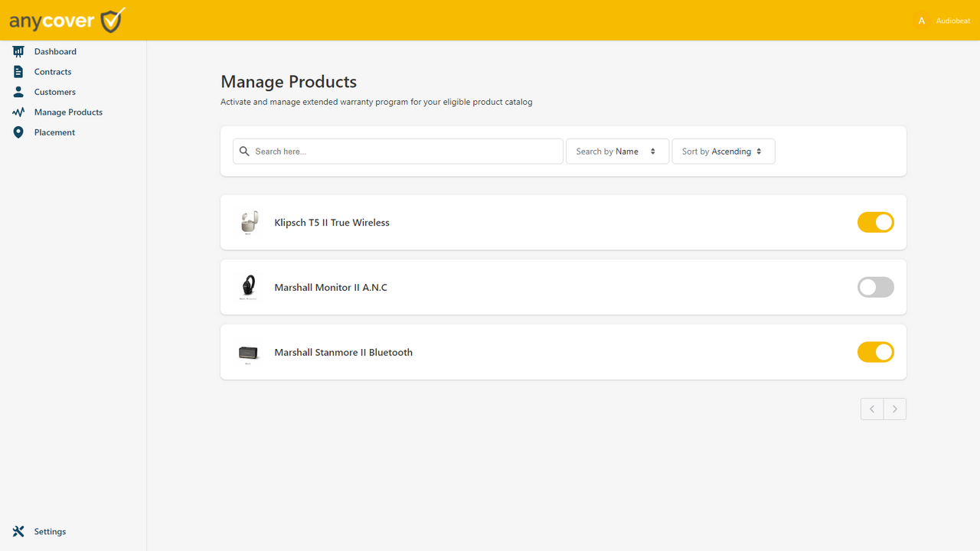The width and height of the screenshot is (980, 551).
Task: Go to the next page of products
Action: pos(894,409)
